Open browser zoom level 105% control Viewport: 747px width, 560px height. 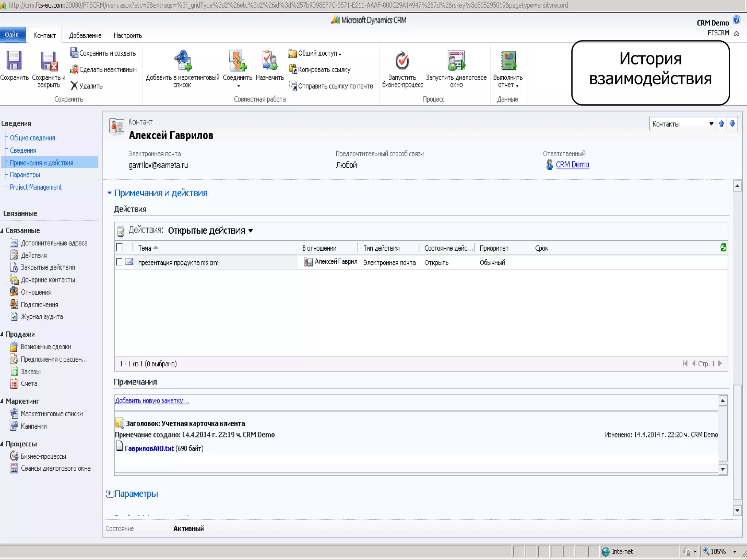[718, 552]
